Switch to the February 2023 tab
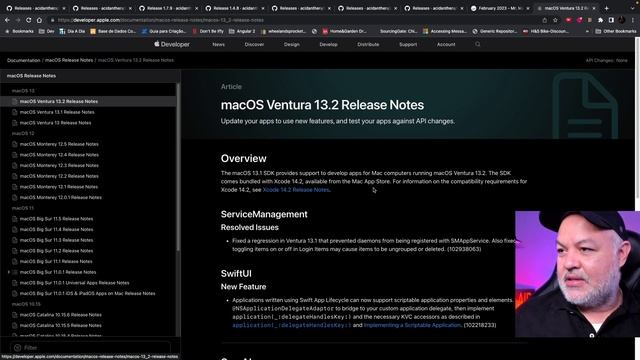This screenshot has height=360, width=640. 499,8
